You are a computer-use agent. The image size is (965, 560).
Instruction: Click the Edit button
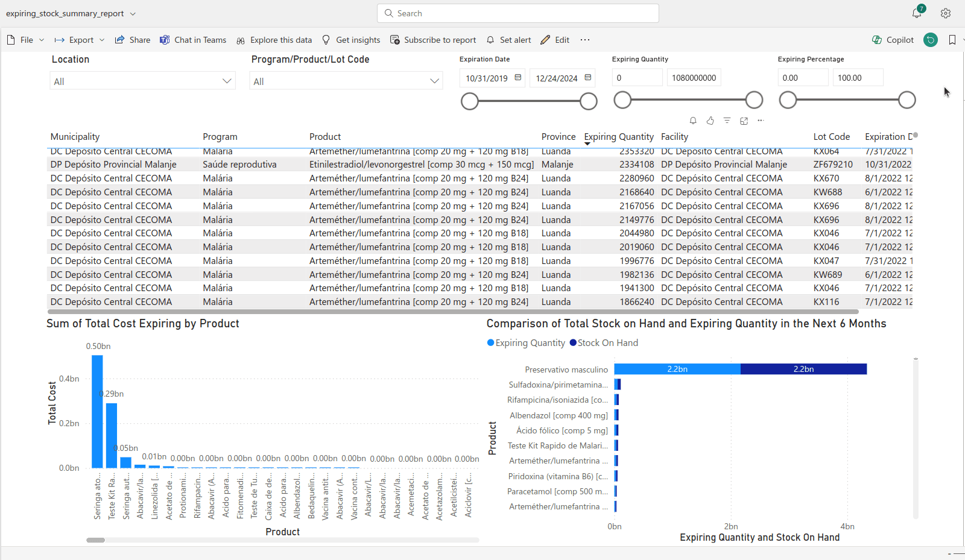(555, 40)
